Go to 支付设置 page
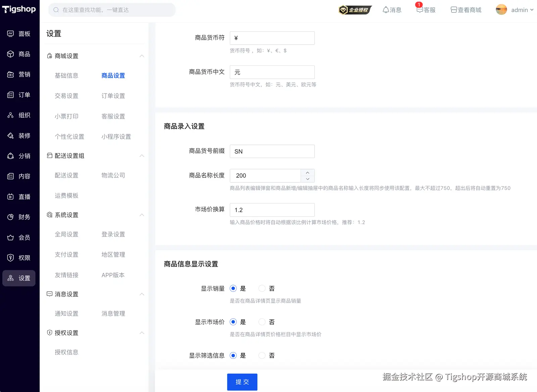537x392 pixels. click(66, 255)
